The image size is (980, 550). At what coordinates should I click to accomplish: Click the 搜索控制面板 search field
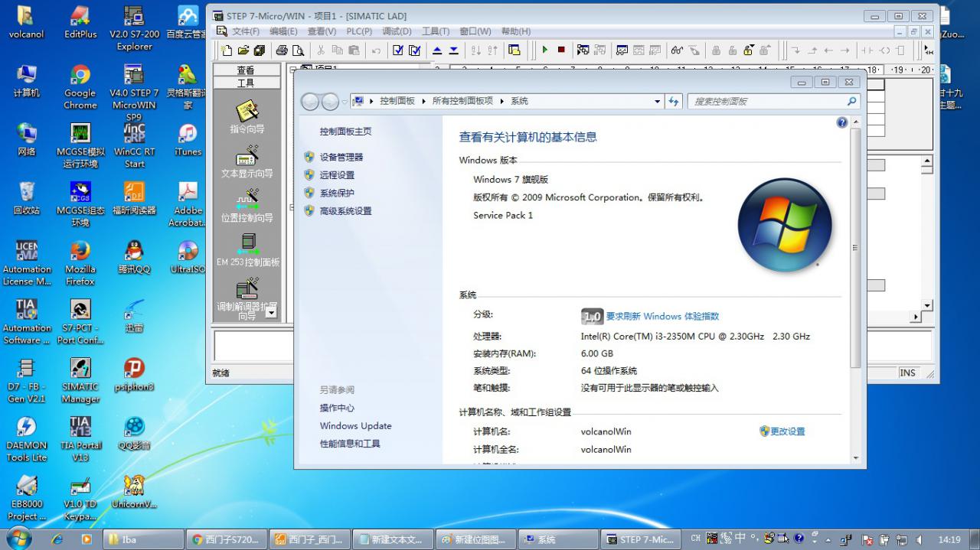point(767,101)
